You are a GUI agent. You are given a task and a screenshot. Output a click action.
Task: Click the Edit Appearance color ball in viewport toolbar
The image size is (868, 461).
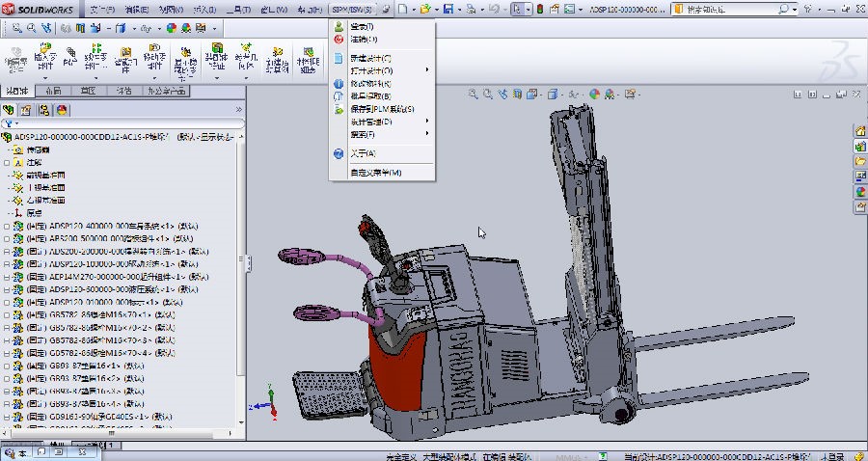tap(595, 95)
